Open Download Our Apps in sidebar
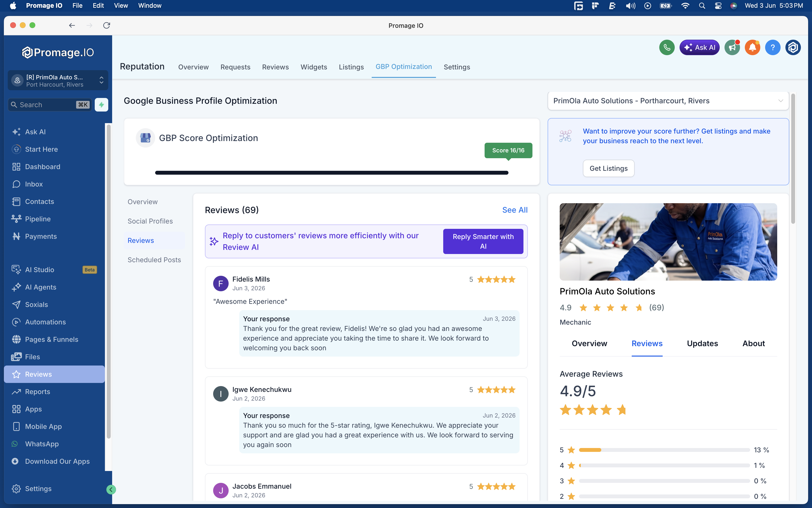Image resolution: width=812 pixels, height=508 pixels. pyautogui.click(x=54, y=462)
